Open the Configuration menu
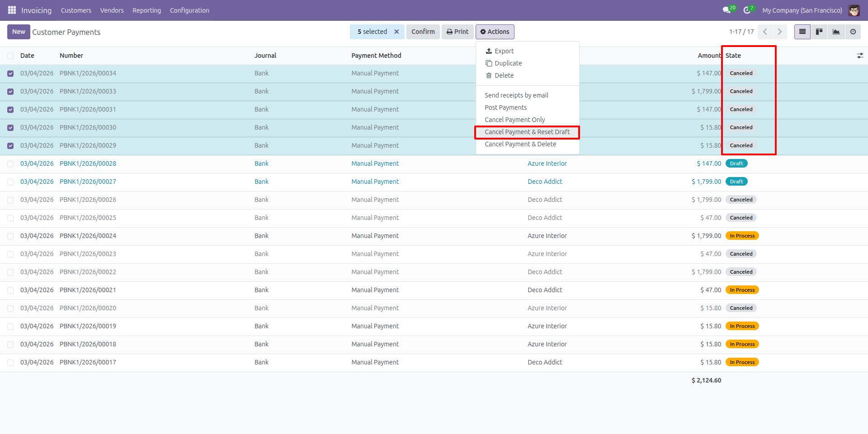The height and width of the screenshot is (434, 868). tap(189, 10)
